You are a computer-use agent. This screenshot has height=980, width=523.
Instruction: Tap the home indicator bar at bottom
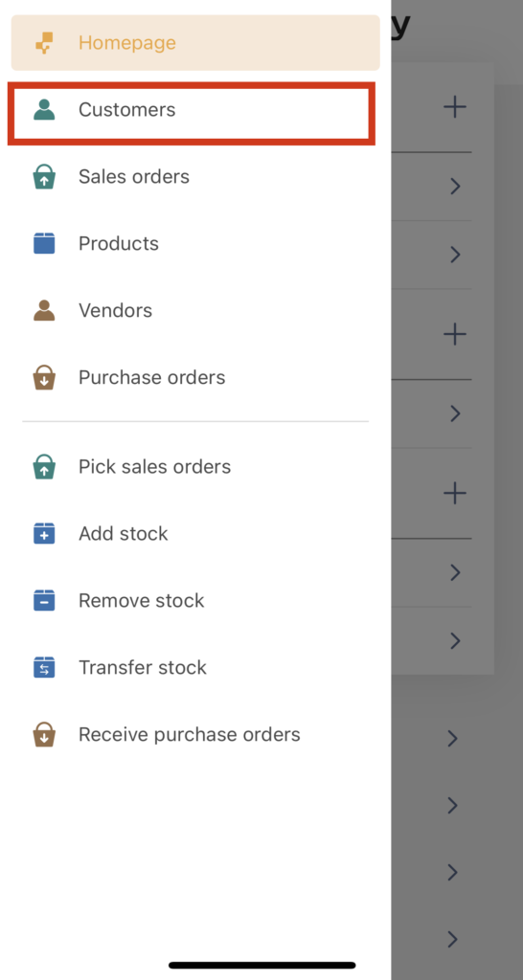[x=262, y=965]
